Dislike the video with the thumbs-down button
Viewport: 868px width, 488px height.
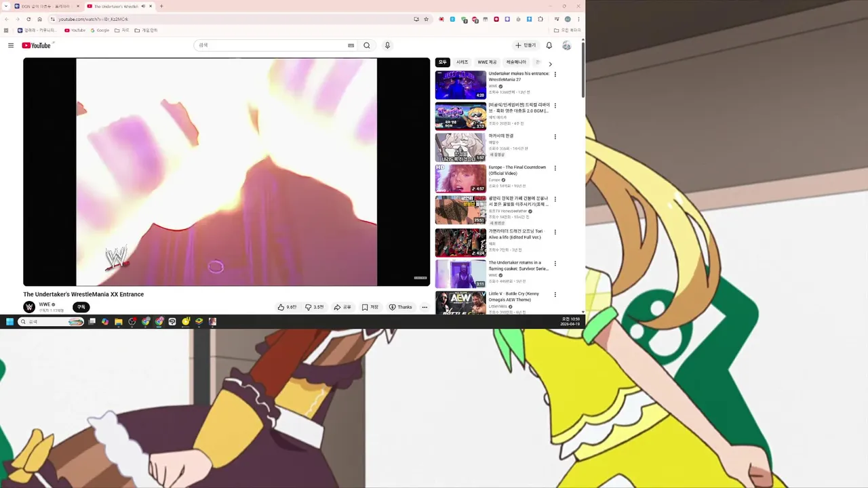click(x=315, y=307)
